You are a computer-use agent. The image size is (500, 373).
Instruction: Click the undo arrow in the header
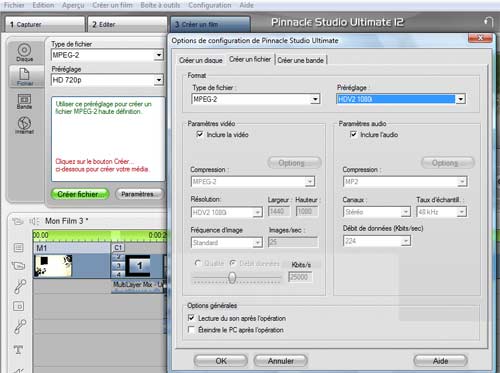(488, 22)
